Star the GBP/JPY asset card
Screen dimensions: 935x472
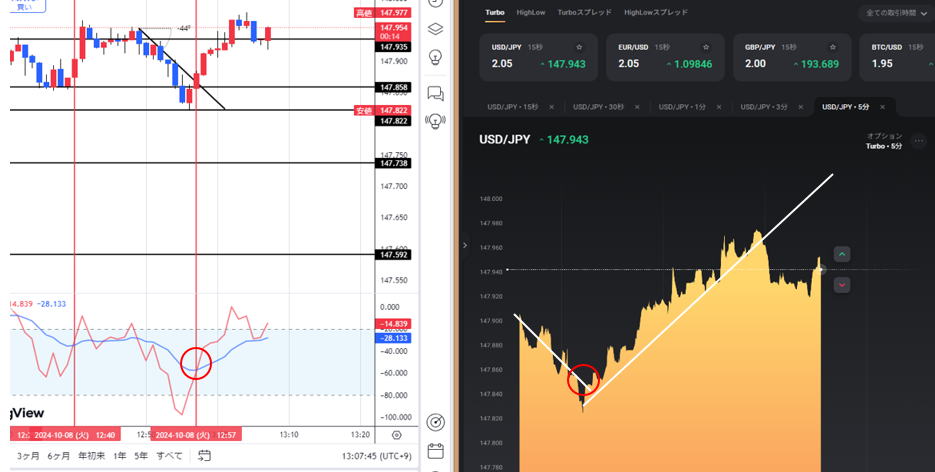pyautogui.click(x=833, y=47)
